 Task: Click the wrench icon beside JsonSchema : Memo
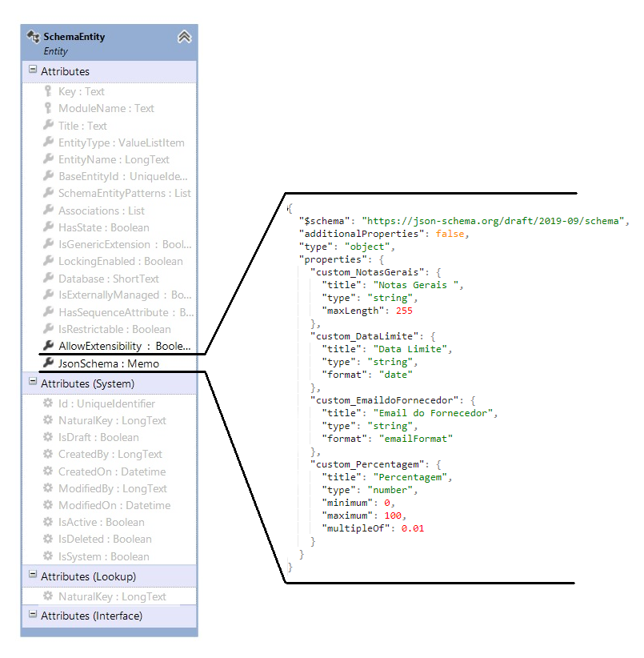click(48, 362)
